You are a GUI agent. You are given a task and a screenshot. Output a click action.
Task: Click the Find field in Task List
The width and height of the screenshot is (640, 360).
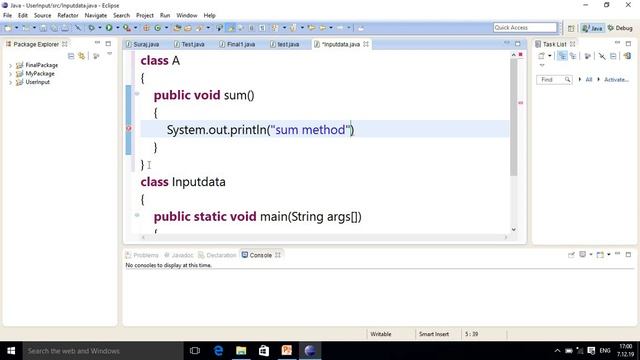(553, 80)
